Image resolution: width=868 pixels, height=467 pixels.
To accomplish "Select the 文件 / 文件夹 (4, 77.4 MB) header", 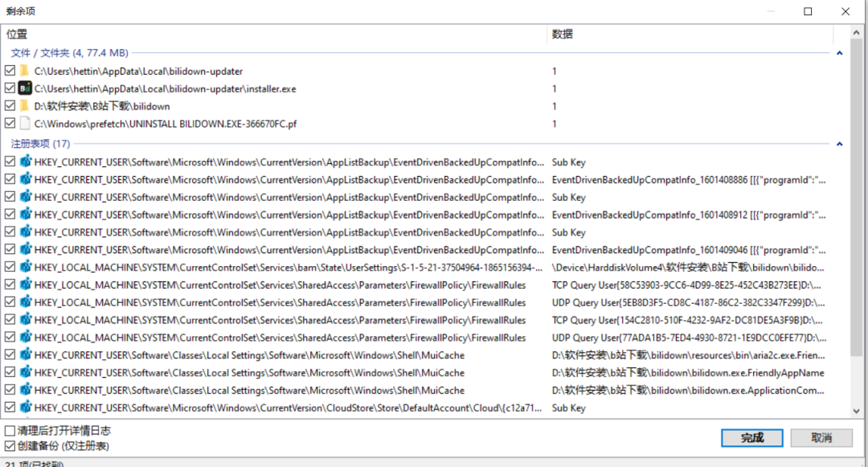I will pyautogui.click(x=70, y=53).
